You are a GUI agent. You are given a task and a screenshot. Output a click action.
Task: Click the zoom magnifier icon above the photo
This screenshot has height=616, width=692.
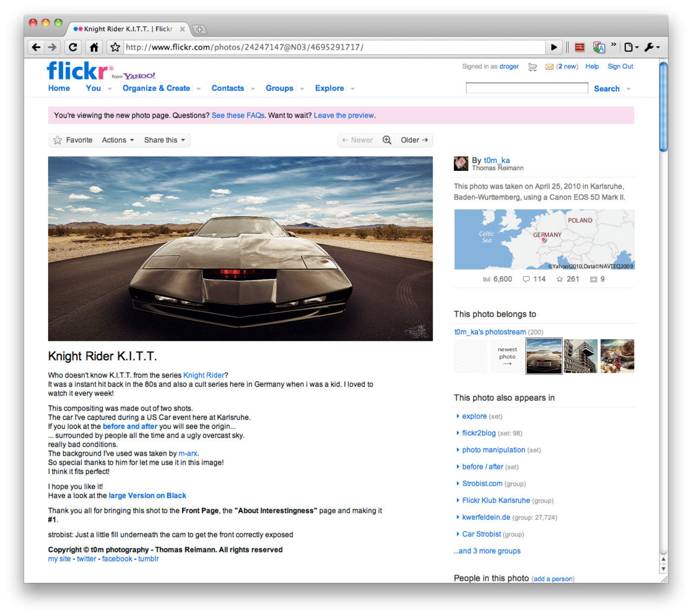coord(387,140)
